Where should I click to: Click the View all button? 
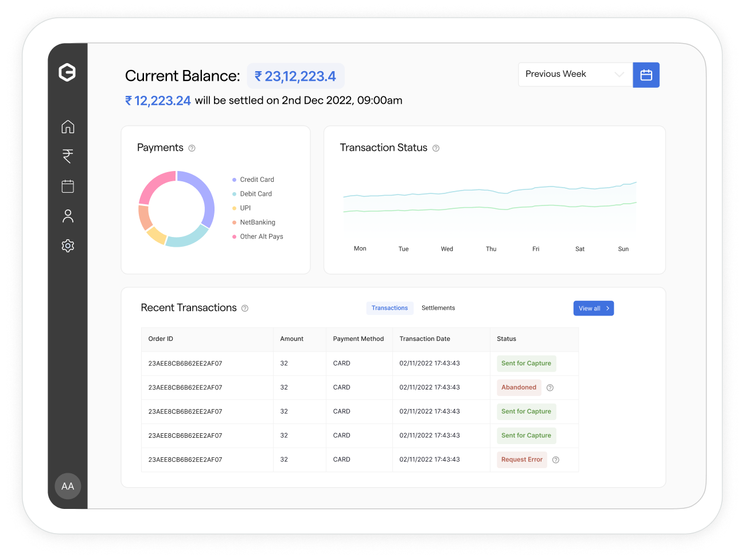coord(593,309)
